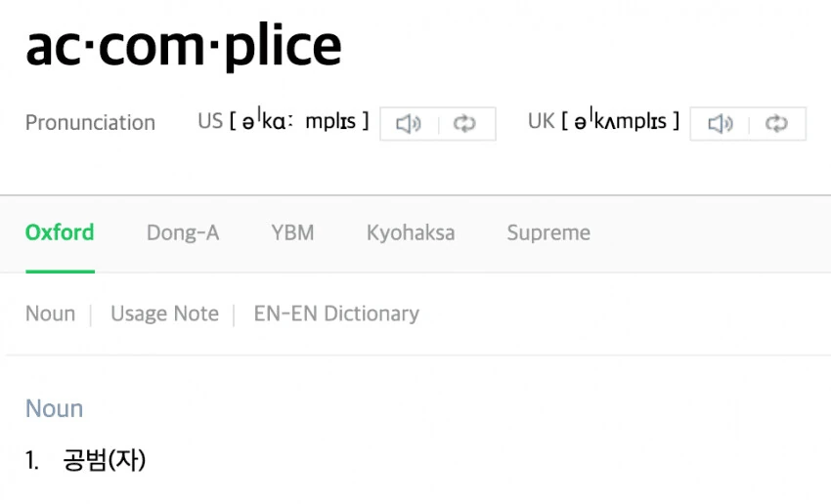This screenshot has height=504, width=831.
Task: Click the US region label
Action: [x=210, y=121]
